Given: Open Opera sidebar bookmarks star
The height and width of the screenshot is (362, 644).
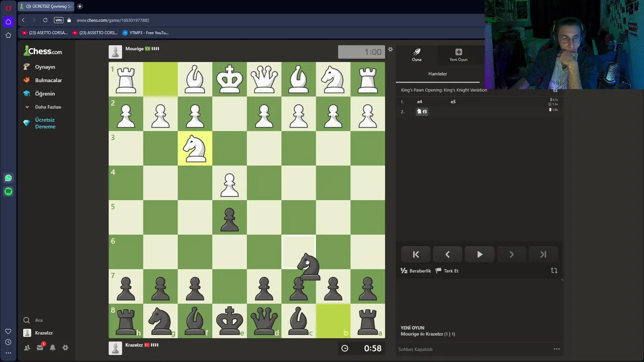Looking at the screenshot, I should 8,35.
